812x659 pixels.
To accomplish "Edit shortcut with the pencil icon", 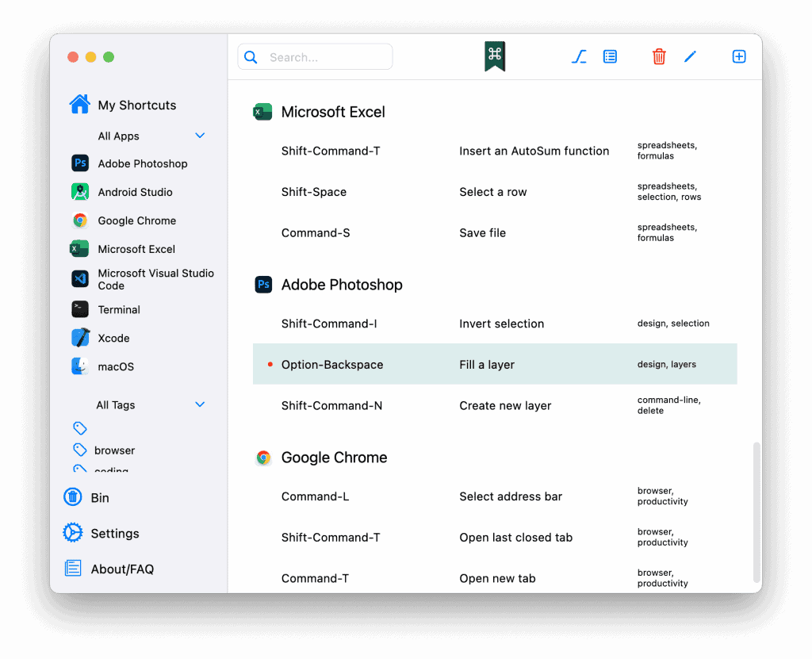I will point(691,56).
